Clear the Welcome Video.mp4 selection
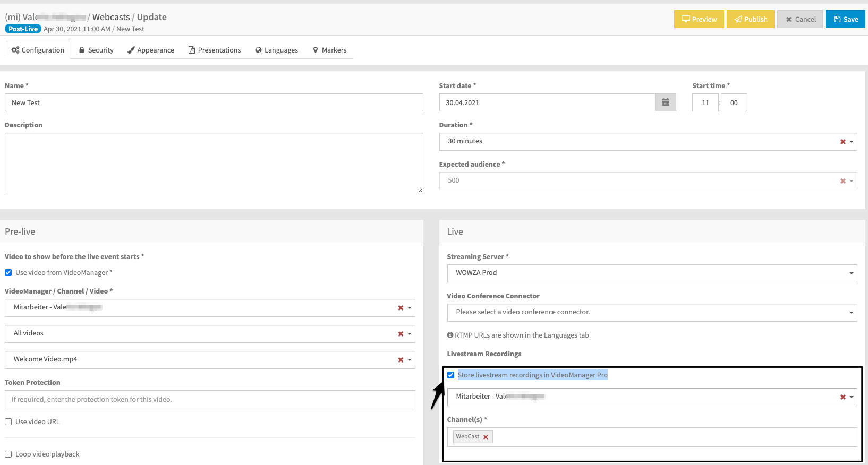Viewport: 868px width, 465px height. pos(401,360)
